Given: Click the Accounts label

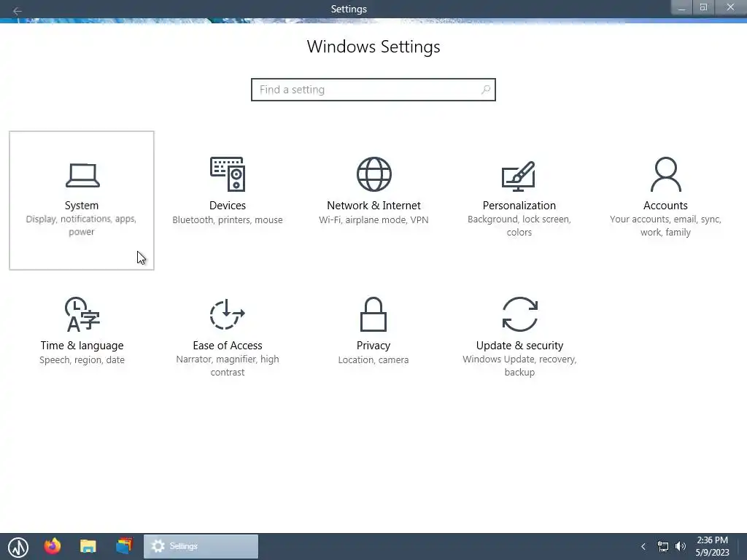Looking at the screenshot, I should pyautogui.click(x=665, y=205).
